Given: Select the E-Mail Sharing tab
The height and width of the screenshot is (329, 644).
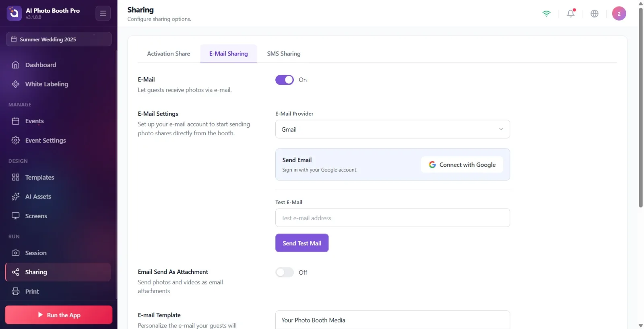Looking at the screenshot, I should click(229, 54).
